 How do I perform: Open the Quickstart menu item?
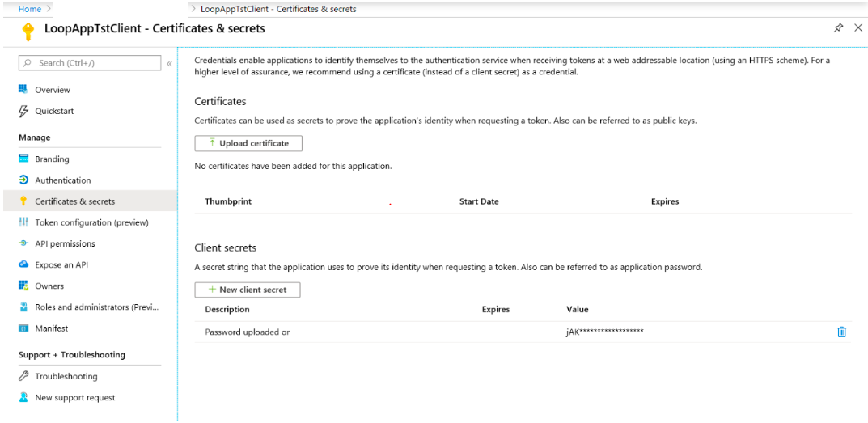(x=54, y=111)
